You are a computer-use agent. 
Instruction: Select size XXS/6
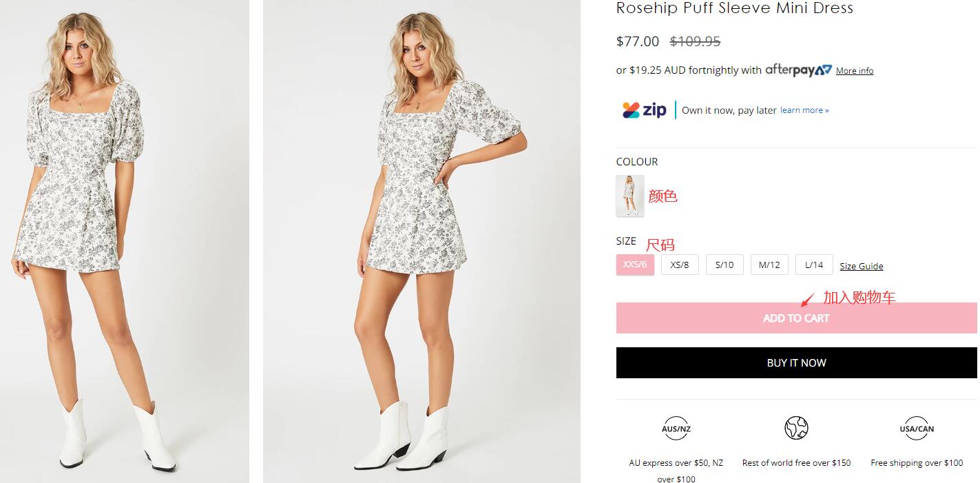pos(635,265)
